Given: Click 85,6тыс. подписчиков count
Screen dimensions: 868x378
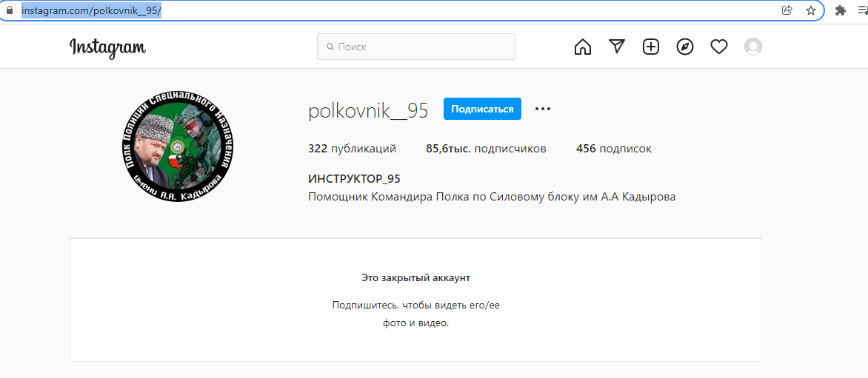Looking at the screenshot, I should pos(486,149).
